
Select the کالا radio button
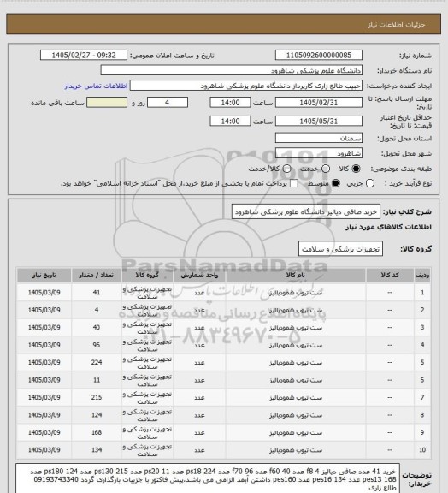[356, 169]
